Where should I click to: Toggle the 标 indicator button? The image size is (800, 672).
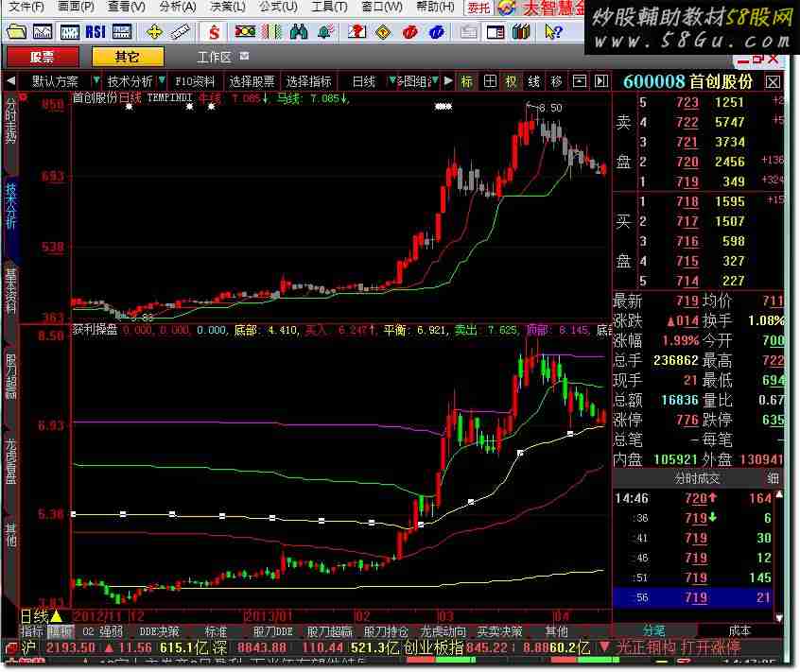[x=466, y=81]
